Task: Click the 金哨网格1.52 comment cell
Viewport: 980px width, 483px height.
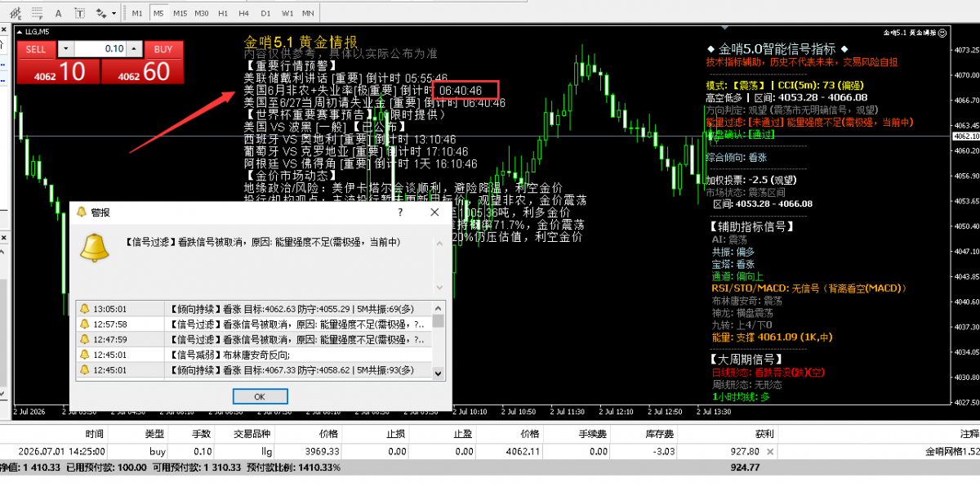Action: [x=952, y=451]
